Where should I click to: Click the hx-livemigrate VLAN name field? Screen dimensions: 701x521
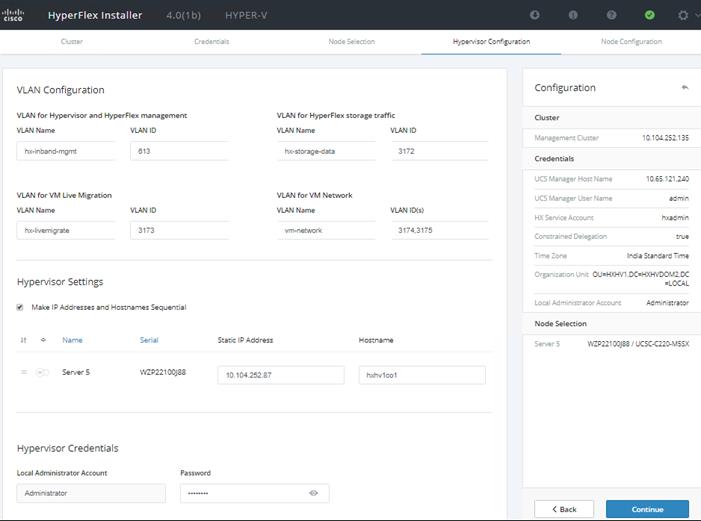coord(66,230)
